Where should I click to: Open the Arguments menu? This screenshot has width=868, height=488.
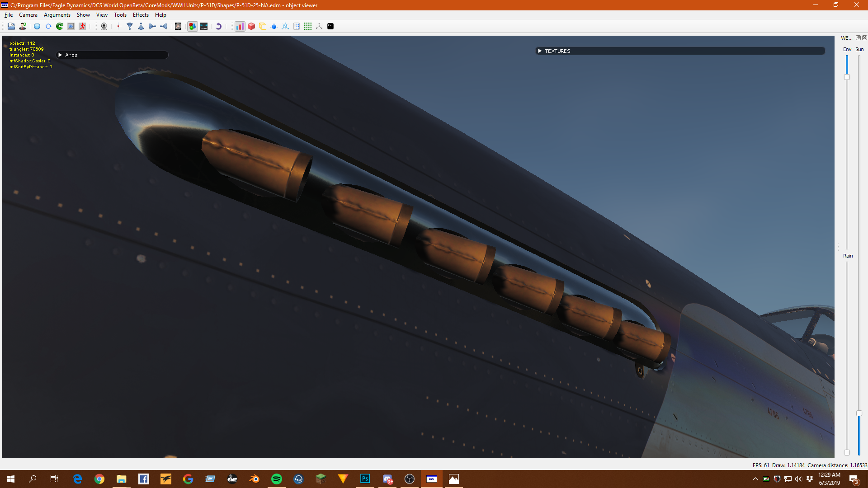click(x=57, y=15)
